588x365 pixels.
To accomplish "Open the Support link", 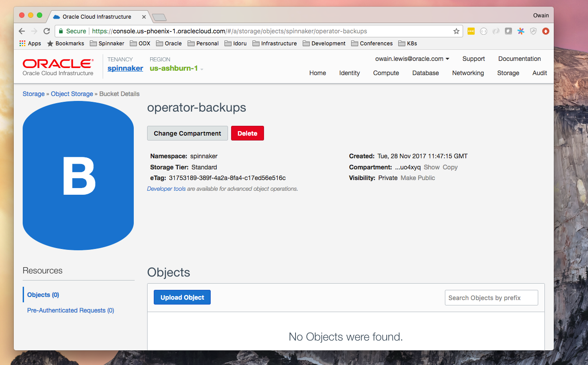I will [474, 59].
